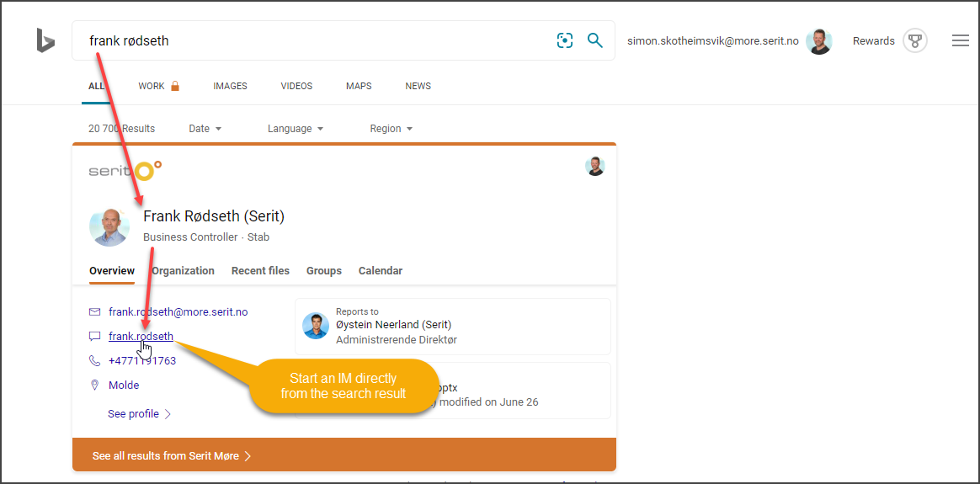Click the Serit company logo
980x484 pixels.
(125, 171)
